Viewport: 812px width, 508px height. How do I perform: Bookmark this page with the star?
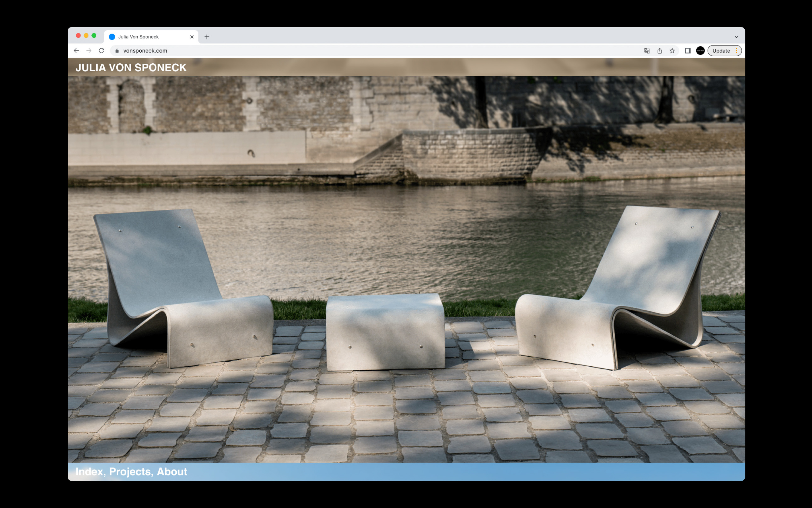[x=672, y=51]
